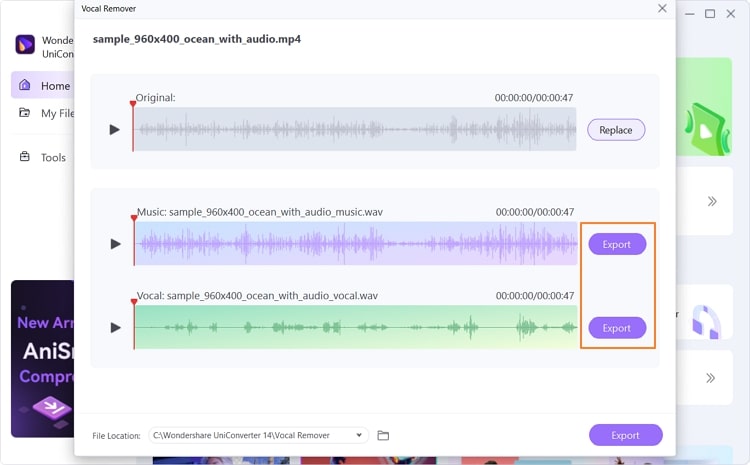Click the Music: sample_960x400_ocean_with_audio_music.wav label
Screen dimensions: 750x465
coord(260,212)
